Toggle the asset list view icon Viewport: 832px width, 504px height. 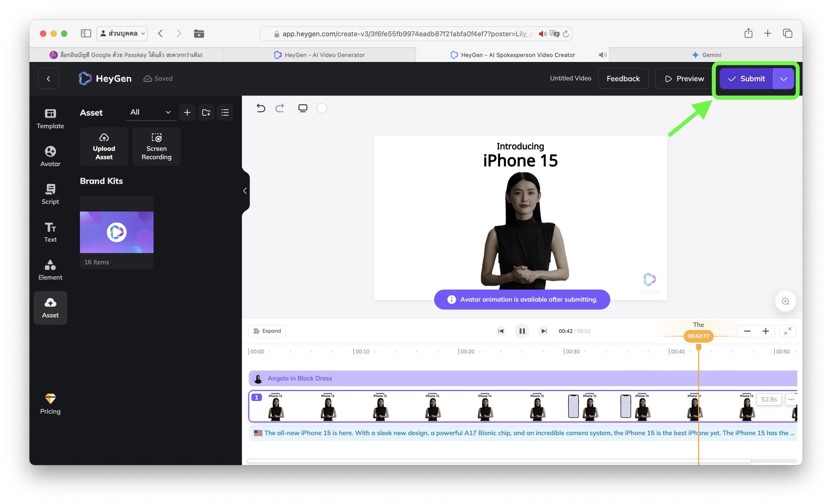(x=225, y=112)
